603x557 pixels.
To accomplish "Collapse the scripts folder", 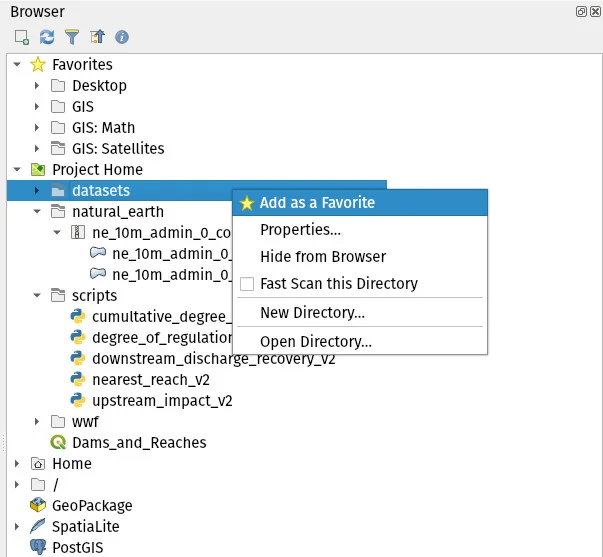I will tap(37, 296).
